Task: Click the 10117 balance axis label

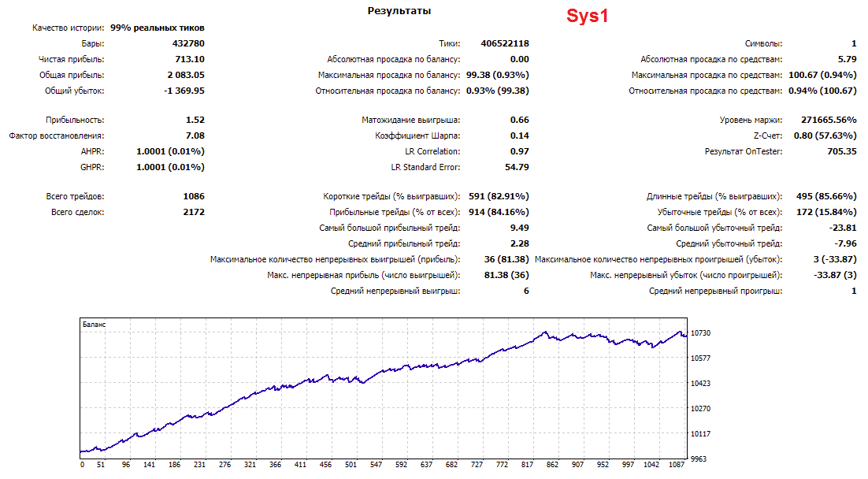Action: 700,433
